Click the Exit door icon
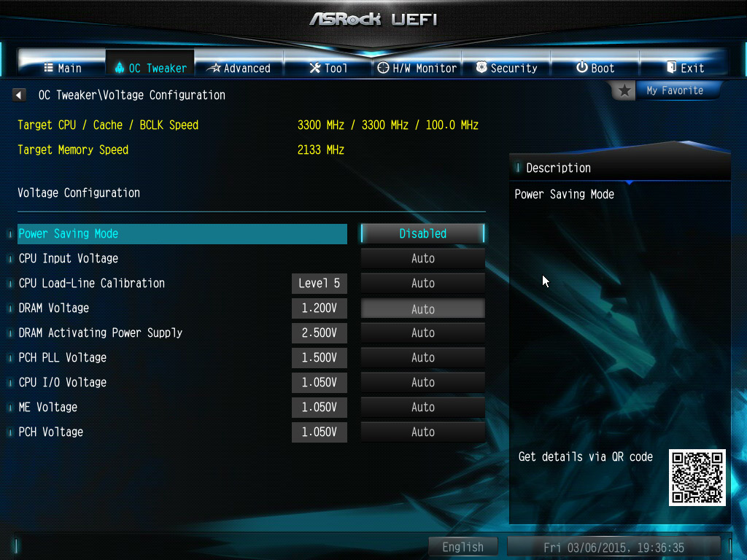 [672, 67]
